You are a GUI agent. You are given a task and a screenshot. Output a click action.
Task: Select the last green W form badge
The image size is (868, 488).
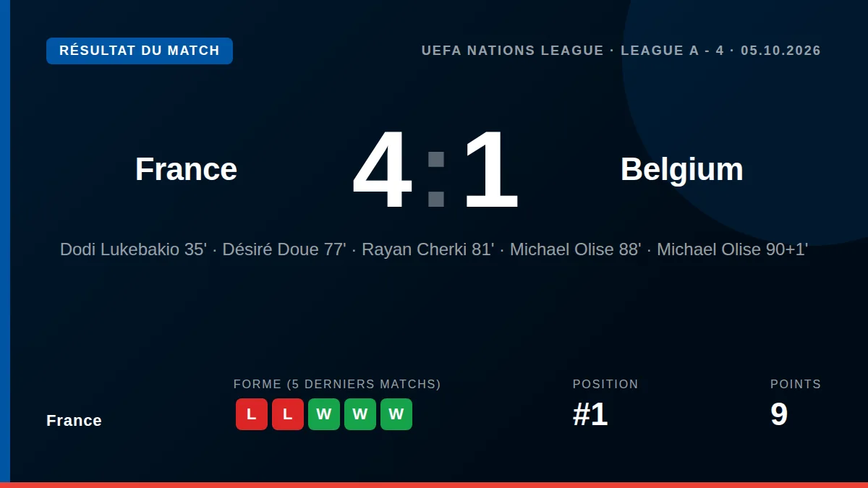click(396, 414)
